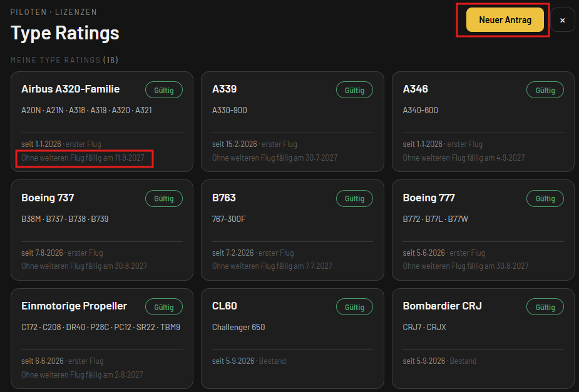Click the Gültig badge on Airbus A320-Familie
Viewport: 579px width, 392px height.
point(164,90)
